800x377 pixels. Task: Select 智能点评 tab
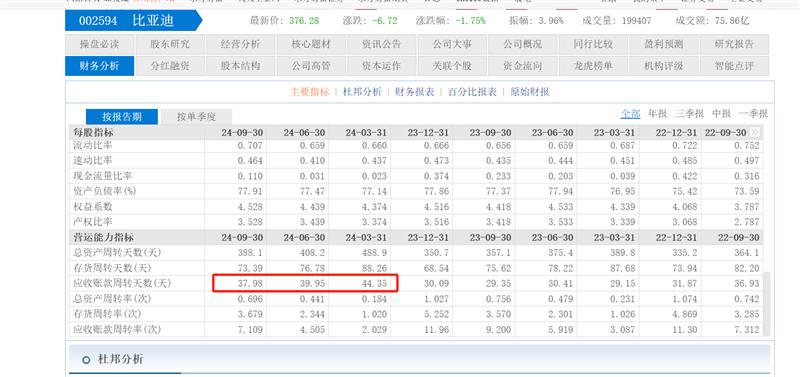(x=734, y=66)
